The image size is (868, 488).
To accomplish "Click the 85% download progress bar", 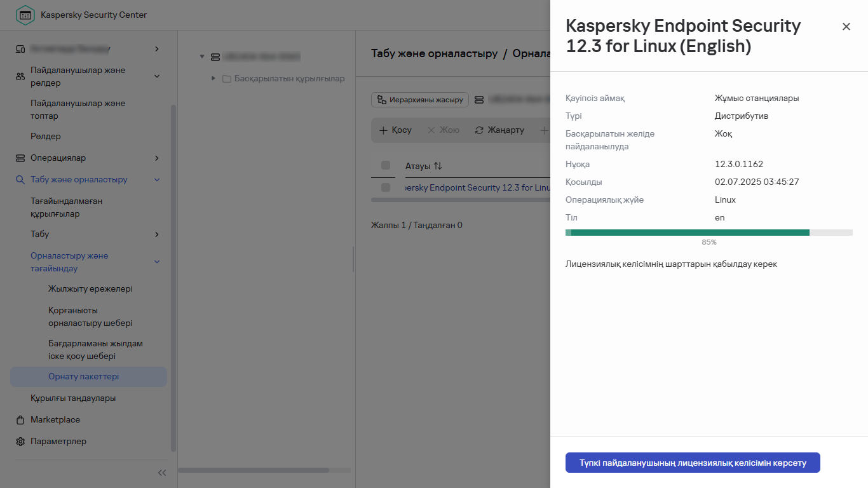I will pyautogui.click(x=709, y=233).
